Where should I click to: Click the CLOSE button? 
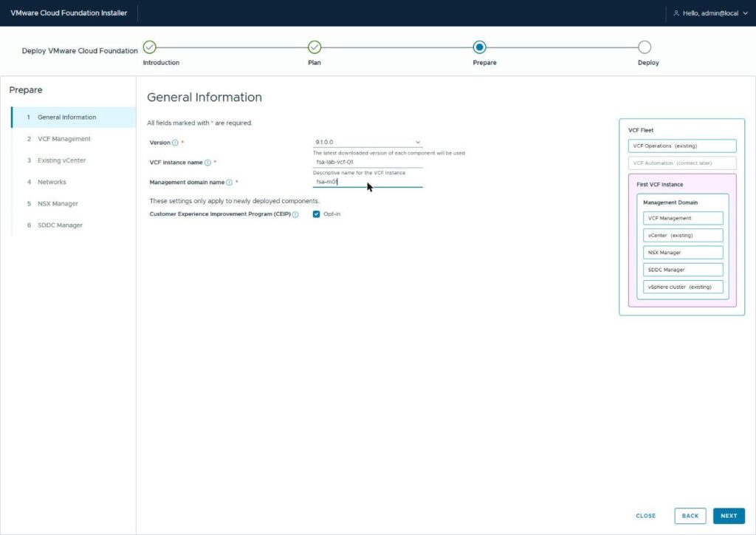[645, 516]
